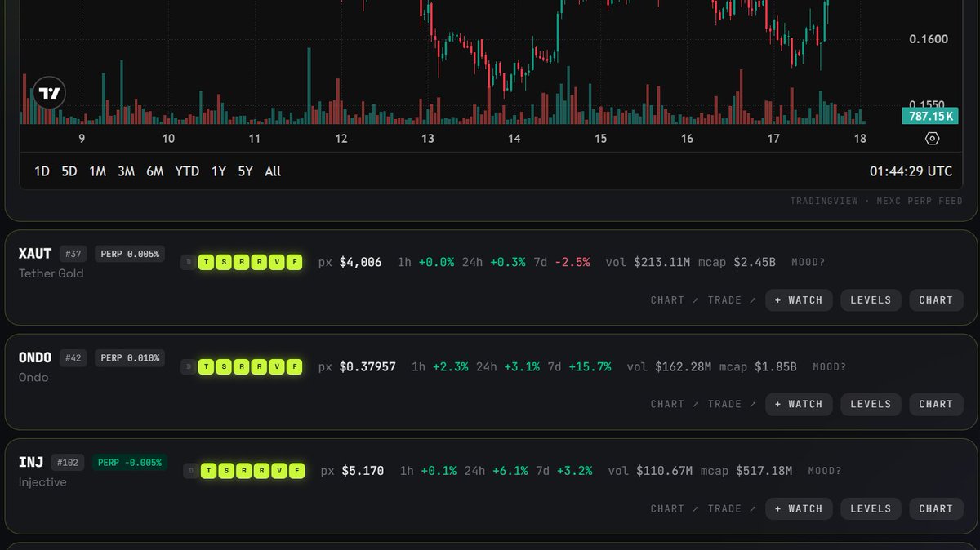The image size is (980, 550).
Task: Select the 1Y chart range
Action: (x=219, y=171)
